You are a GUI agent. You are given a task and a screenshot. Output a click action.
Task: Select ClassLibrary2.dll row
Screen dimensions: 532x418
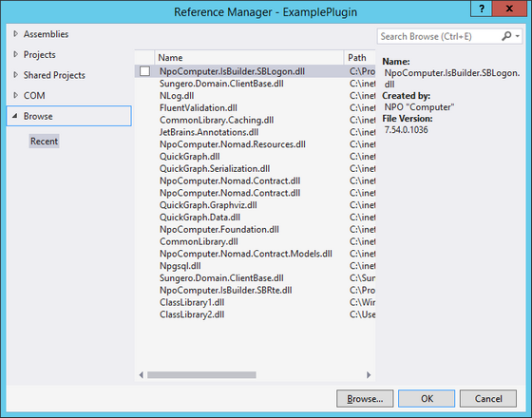[255, 314]
